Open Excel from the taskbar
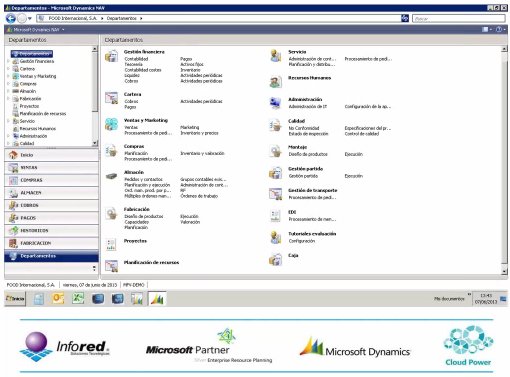Image resolution: width=510 pixels, height=377 pixels. click(x=78, y=298)
